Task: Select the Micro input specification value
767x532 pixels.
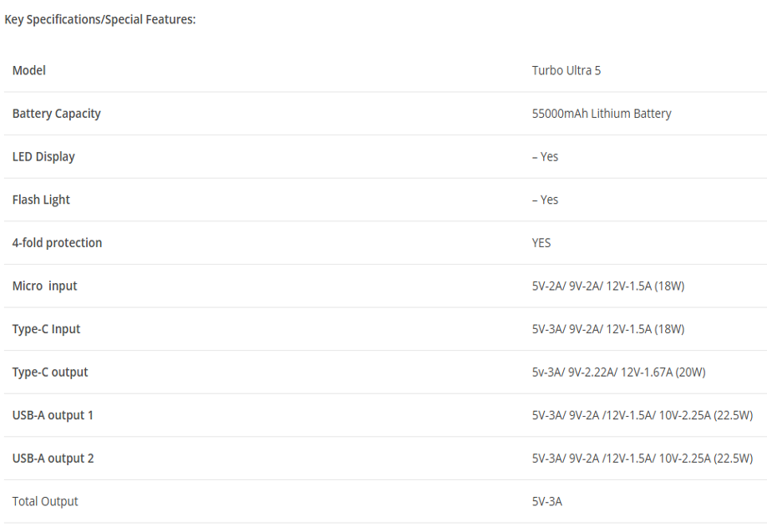Action: [607, 286]
